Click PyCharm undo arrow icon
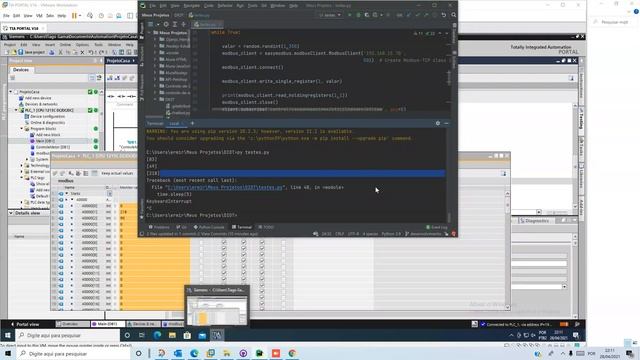This screenshot has width=640, height=360. [x=444, y=15]
